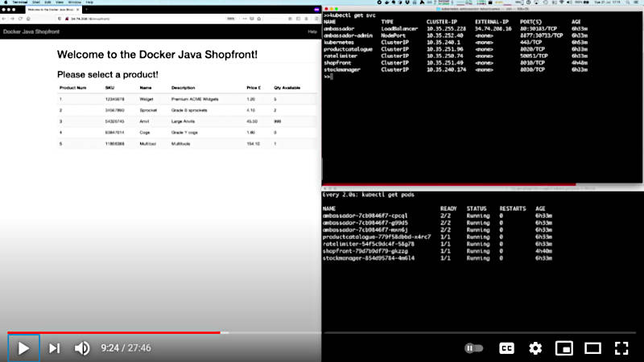Open the Terminal menu in the menu bar
Image resolution: width=644 pixels, height=362 pixels.
pyautogui.click(x=19, y=2)
